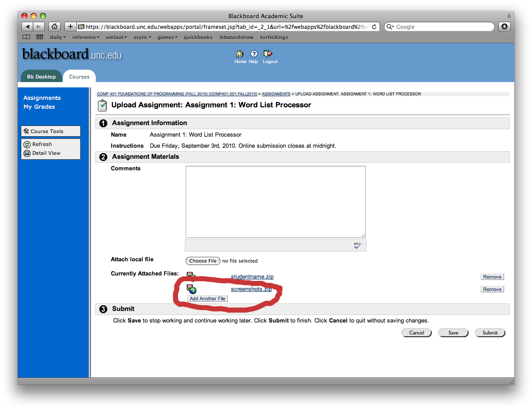Open Course Tools panel
This screenshot has width=532, height=409.
point(51,131)
